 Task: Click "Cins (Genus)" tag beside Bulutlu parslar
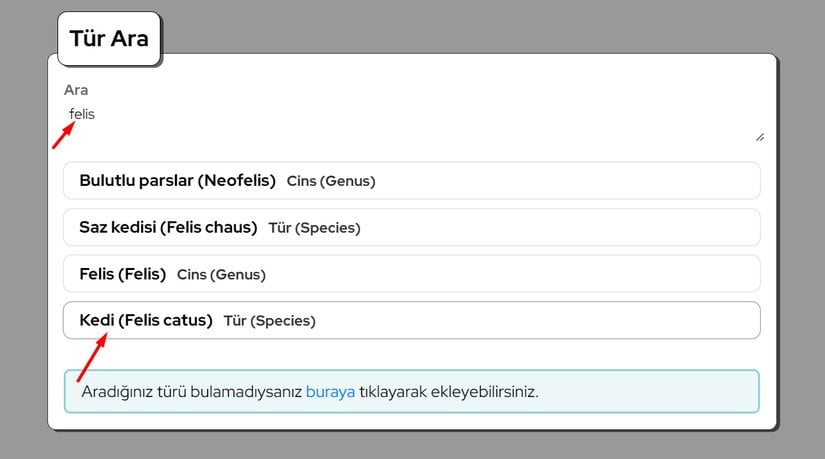331,182
